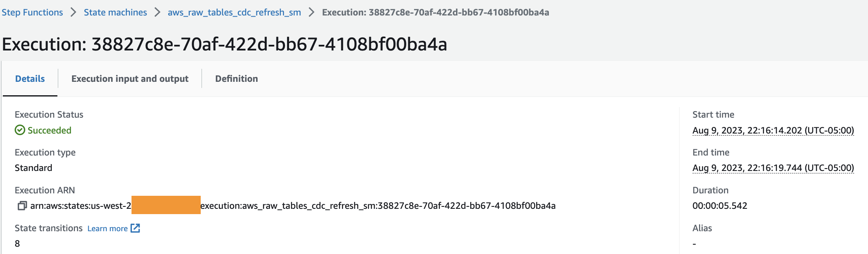Go to Step Functions breadcrumb link
The height and width of the screenshot is (254, 868).
(32, 12)
